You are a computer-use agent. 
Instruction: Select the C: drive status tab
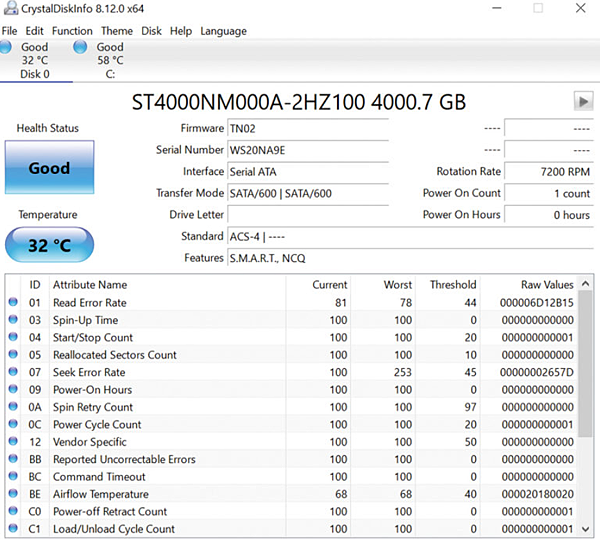click(x=110, y=60)
